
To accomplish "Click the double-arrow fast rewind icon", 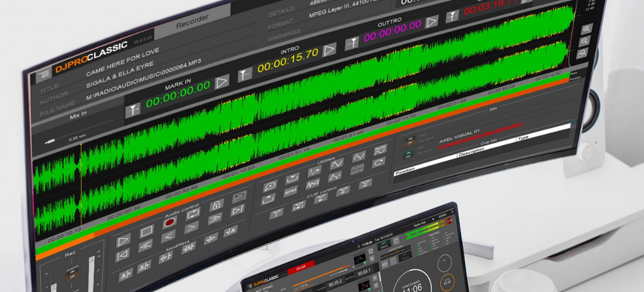I will tap(146, 247).
